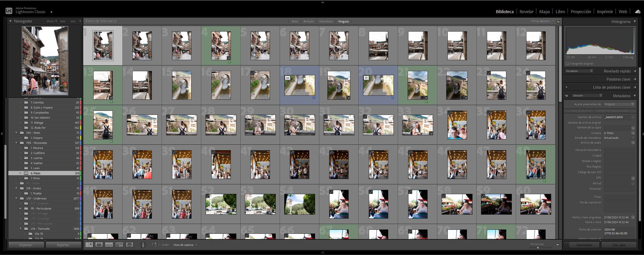Screen dimensions: 644x255
Task: Expand the Palabras clave panel
Action: (635, 79)
